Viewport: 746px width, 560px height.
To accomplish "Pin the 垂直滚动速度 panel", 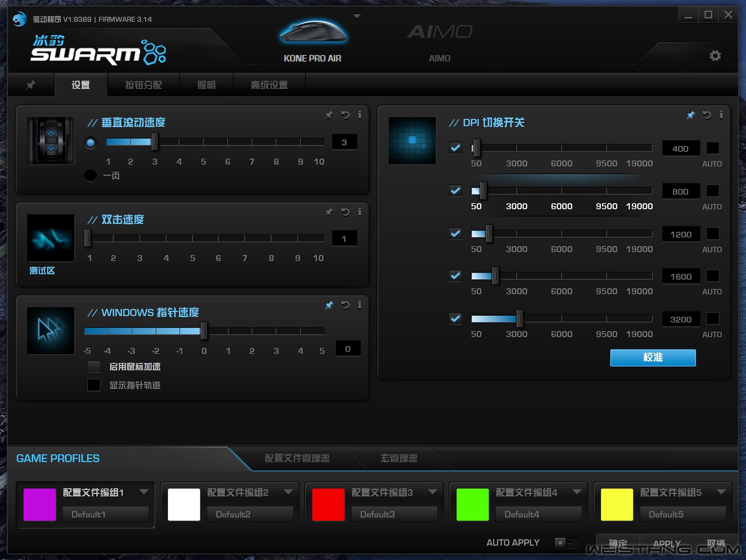I will 329,115.
